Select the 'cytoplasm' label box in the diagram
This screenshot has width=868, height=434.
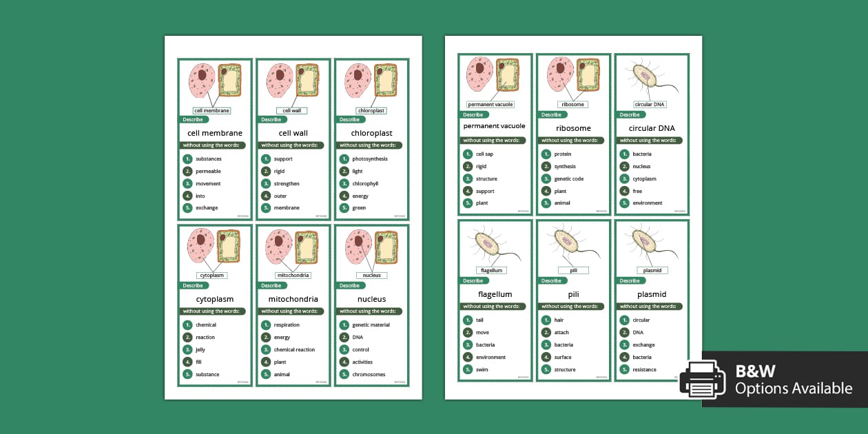click(x=212, y=276)
